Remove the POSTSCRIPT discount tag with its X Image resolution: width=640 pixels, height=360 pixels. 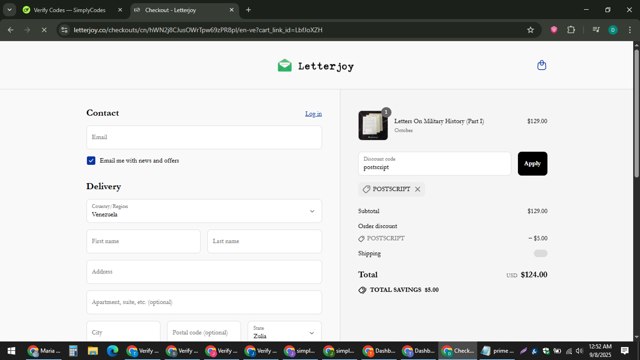[417, 189]
